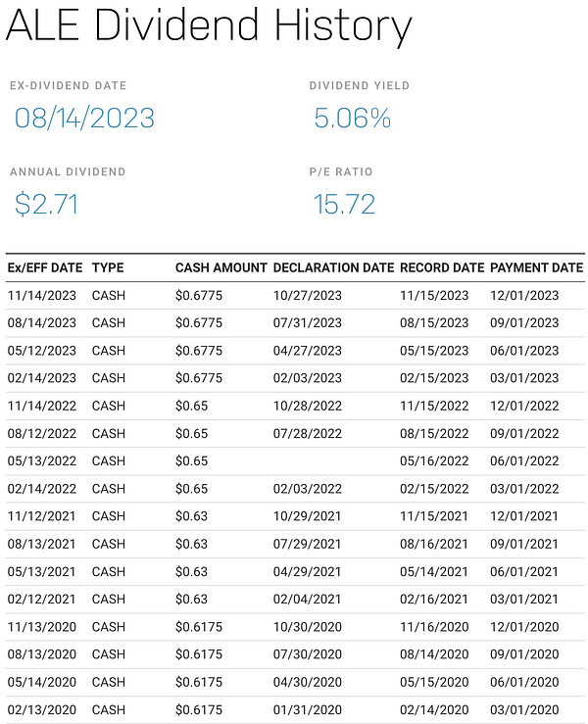Click the record date 05/16/2022 cell
The width and height of the screenshot is (588, 724).
pyautogui.click(x=433, y=460)
